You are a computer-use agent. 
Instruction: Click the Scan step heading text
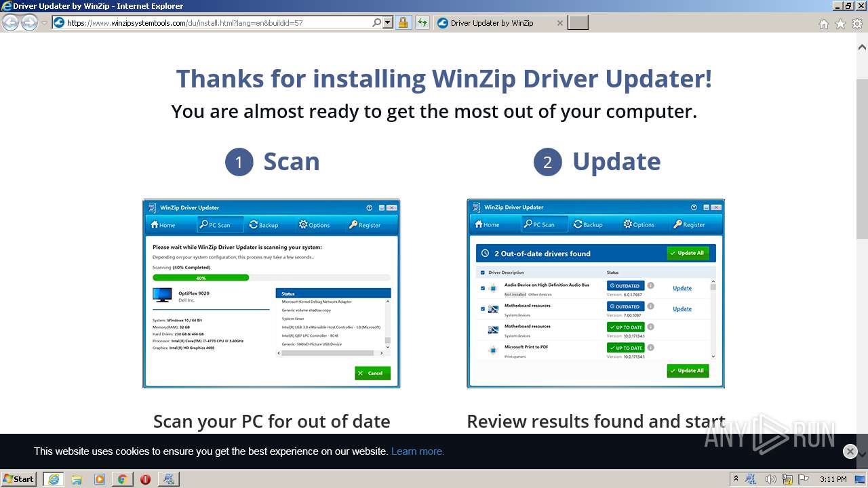coord(291,161)
